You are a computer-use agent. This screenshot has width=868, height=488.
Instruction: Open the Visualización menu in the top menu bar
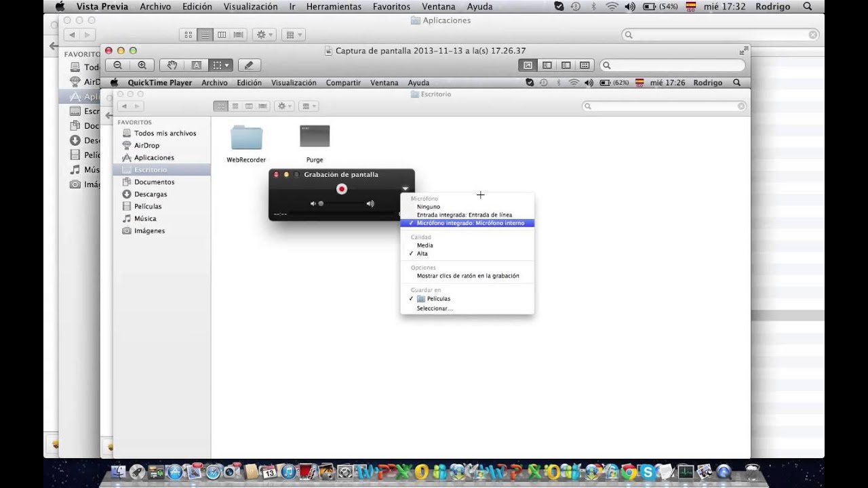click(250, 6)
